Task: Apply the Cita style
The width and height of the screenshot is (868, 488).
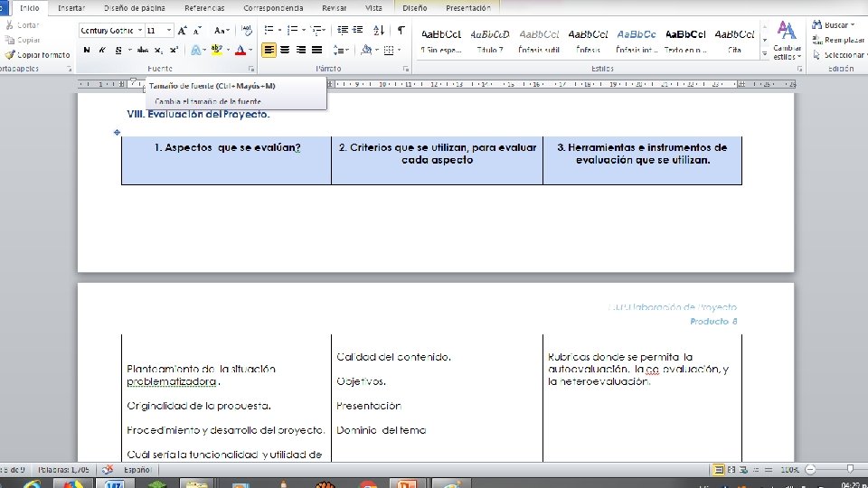Action: tap(734, 41)
